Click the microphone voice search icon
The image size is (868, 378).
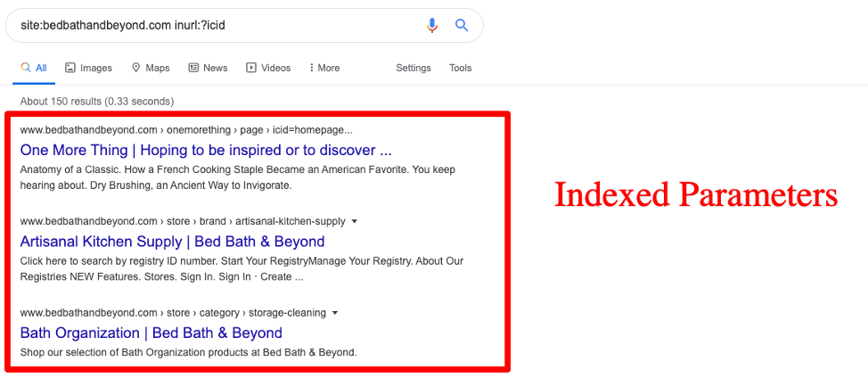[x=432, y=25]
